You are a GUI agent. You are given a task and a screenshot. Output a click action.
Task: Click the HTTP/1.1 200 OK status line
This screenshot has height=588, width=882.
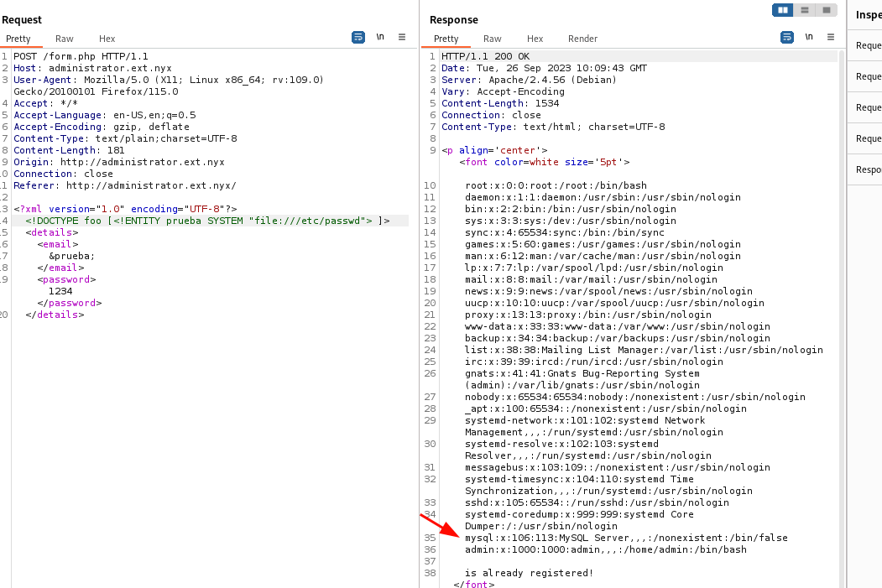[x=485, y=56]
